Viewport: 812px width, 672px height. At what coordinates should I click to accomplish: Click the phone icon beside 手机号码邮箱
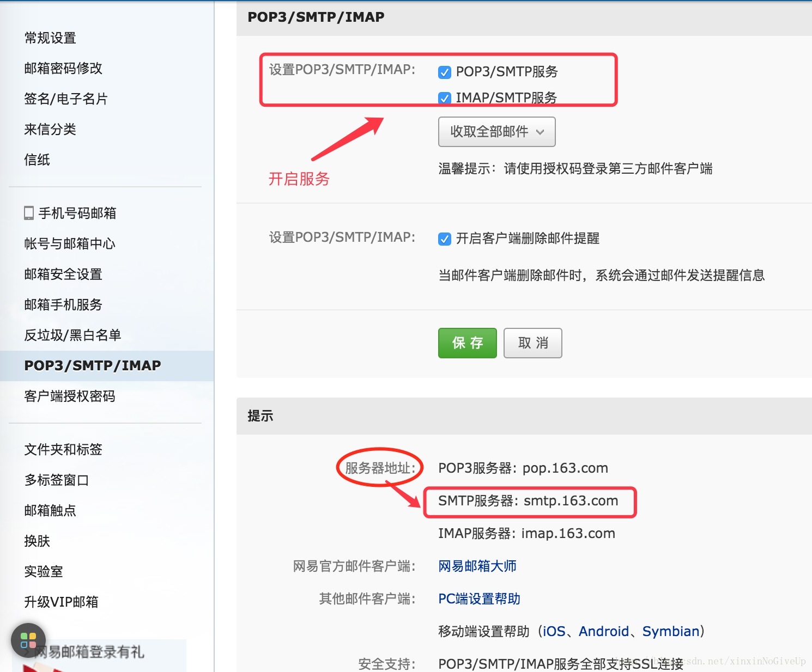pos(29,213)
